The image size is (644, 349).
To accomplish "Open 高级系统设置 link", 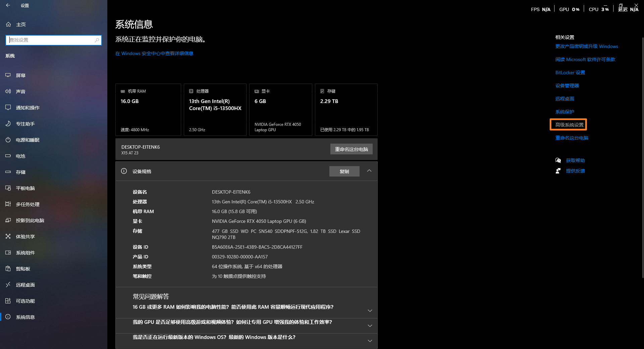I will tap(570, 125).
